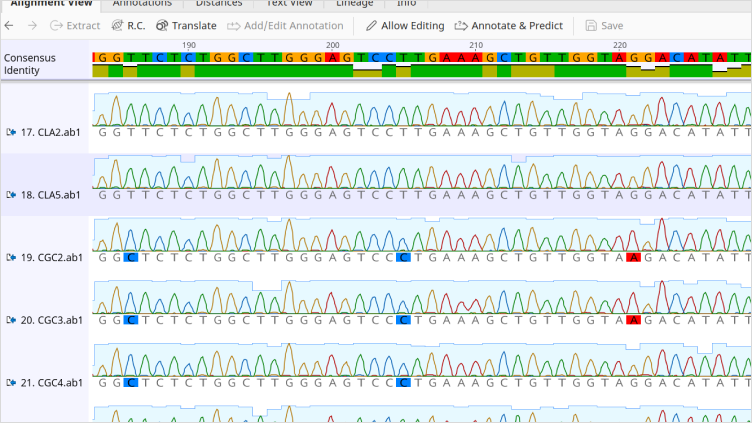Screen dimensions: 752x423
Task: Click position 200 on the consensus ruler
Action: (x=333, y=45)
